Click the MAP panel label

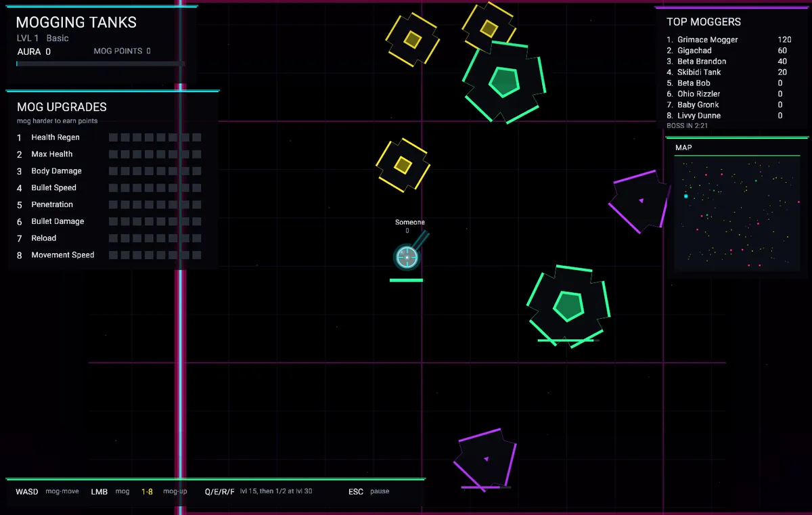click(x=683, y=148)
